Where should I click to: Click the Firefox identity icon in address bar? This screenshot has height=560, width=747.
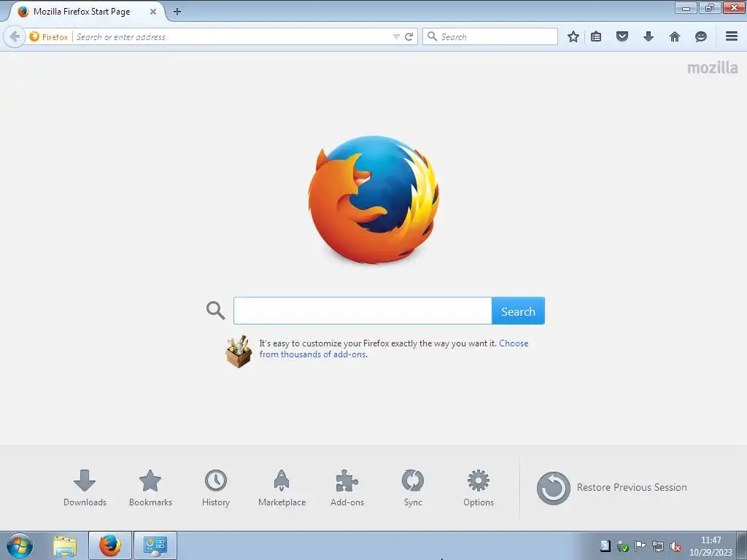(34, 36)
